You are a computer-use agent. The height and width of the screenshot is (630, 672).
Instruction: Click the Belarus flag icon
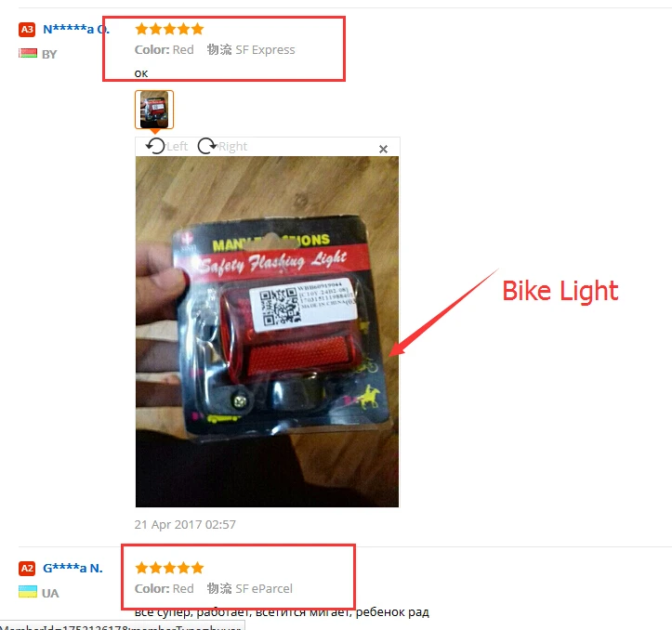[28, 54]
